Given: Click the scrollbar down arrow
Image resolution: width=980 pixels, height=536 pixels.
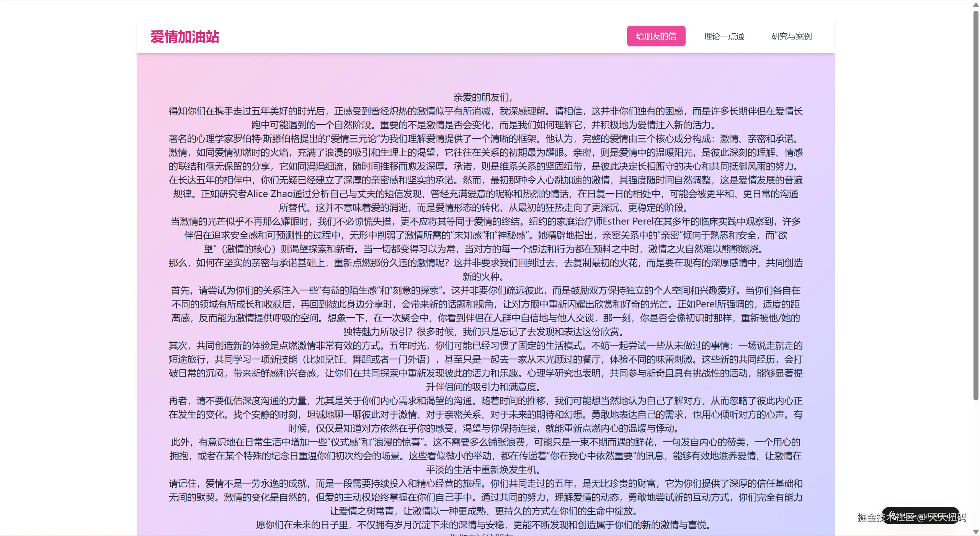Looking at the screenshot, I should pos(976,531).
